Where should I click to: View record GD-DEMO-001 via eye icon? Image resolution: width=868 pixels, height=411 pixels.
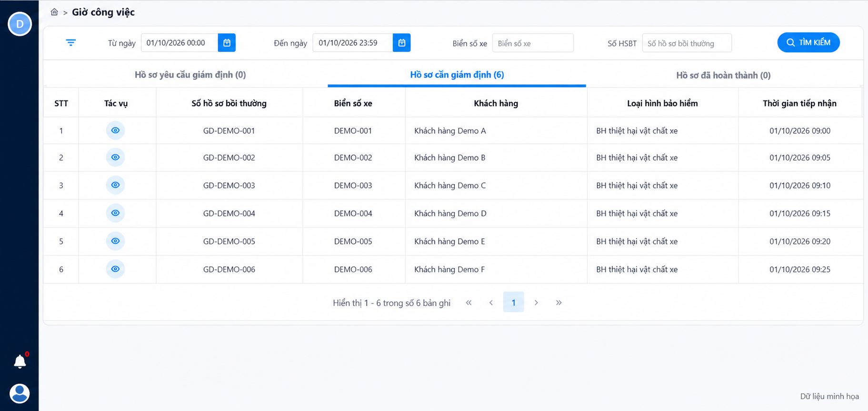(115, 130)
